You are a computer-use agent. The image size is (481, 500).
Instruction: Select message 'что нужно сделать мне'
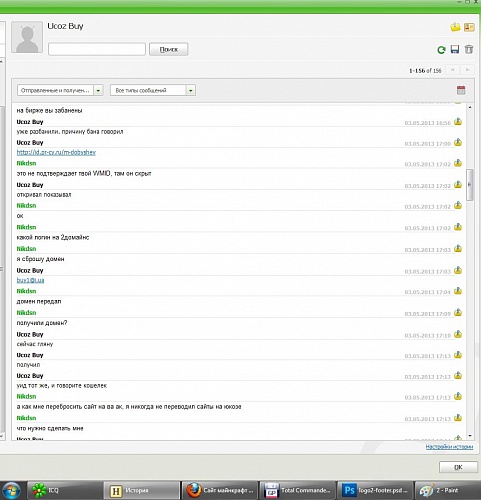point(50,428)
